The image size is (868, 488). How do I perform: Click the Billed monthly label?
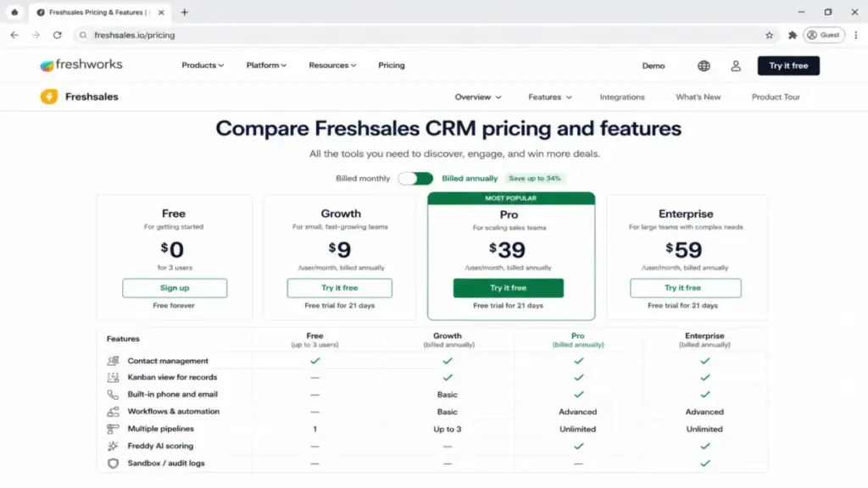(363, 178)
